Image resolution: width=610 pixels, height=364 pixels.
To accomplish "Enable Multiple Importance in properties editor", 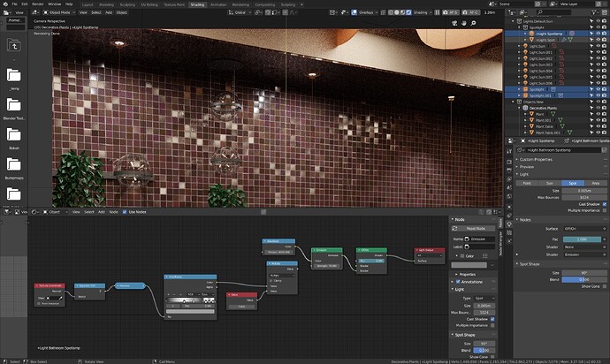I will click(x=605, y=210).
